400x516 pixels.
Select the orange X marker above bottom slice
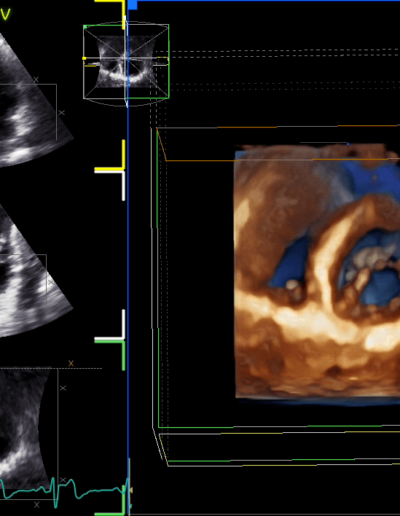click(71, 363)
